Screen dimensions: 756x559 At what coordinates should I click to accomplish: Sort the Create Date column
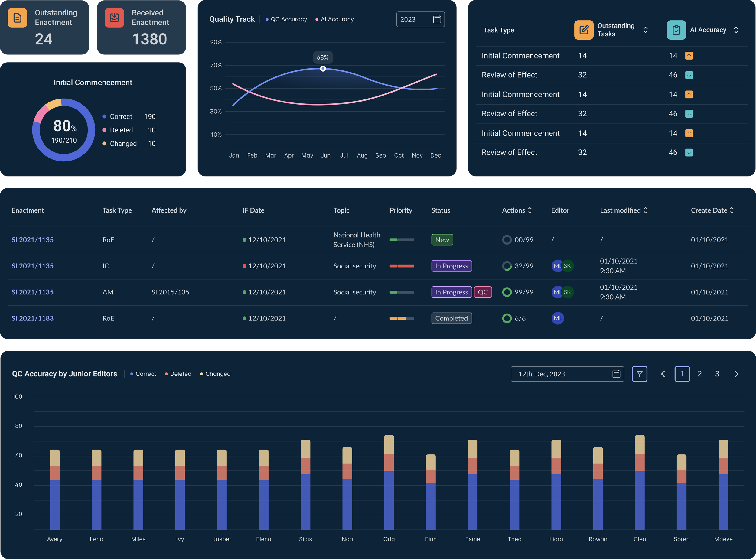pos(732,210)
